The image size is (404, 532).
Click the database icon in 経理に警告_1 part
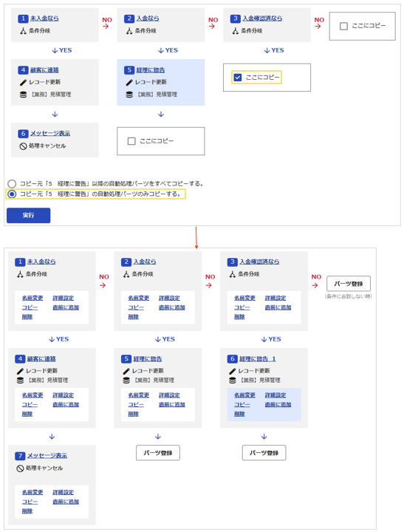click(x=233, y=381)
